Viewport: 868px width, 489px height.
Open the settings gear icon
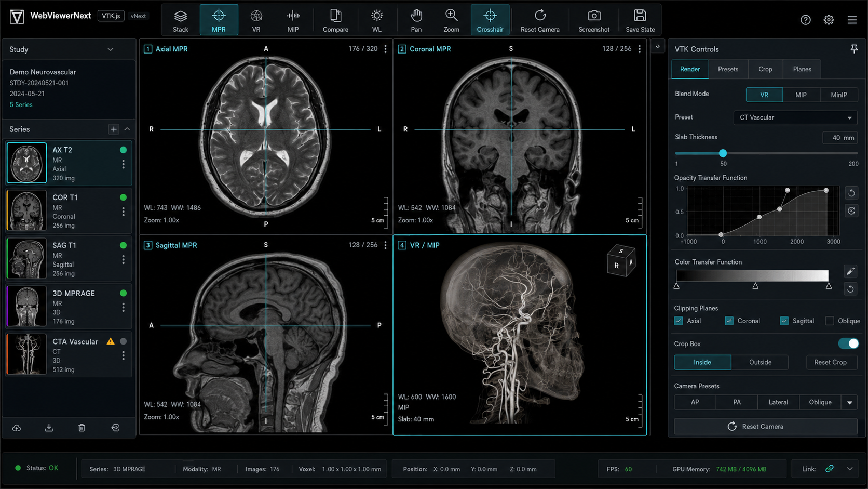click(829, 20)
